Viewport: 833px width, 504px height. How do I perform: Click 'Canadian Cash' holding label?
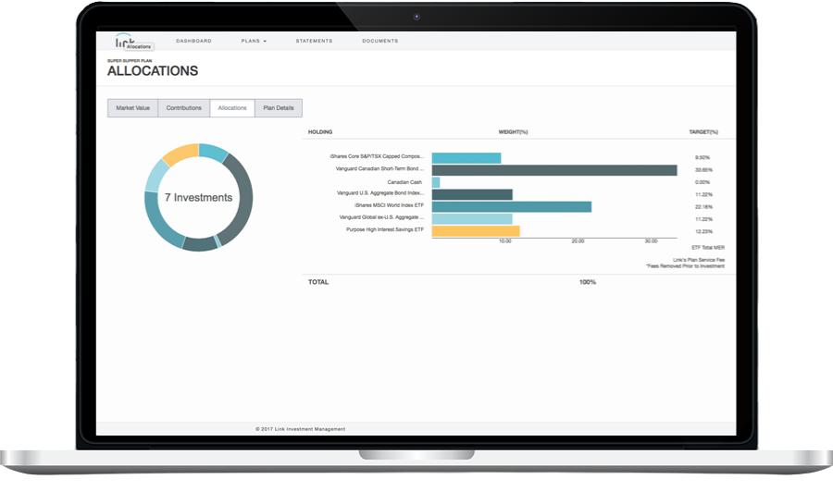[404, 182]
